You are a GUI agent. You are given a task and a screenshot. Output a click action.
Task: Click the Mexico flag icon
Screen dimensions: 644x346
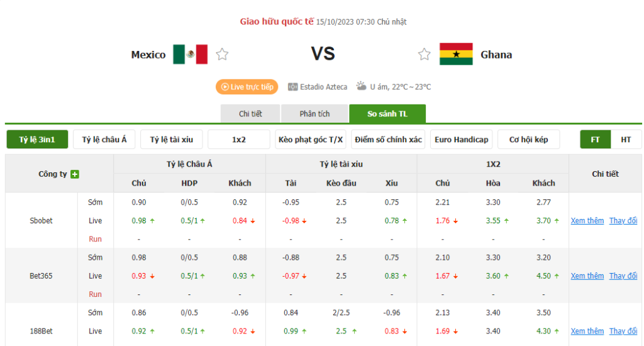coord(190,54)
